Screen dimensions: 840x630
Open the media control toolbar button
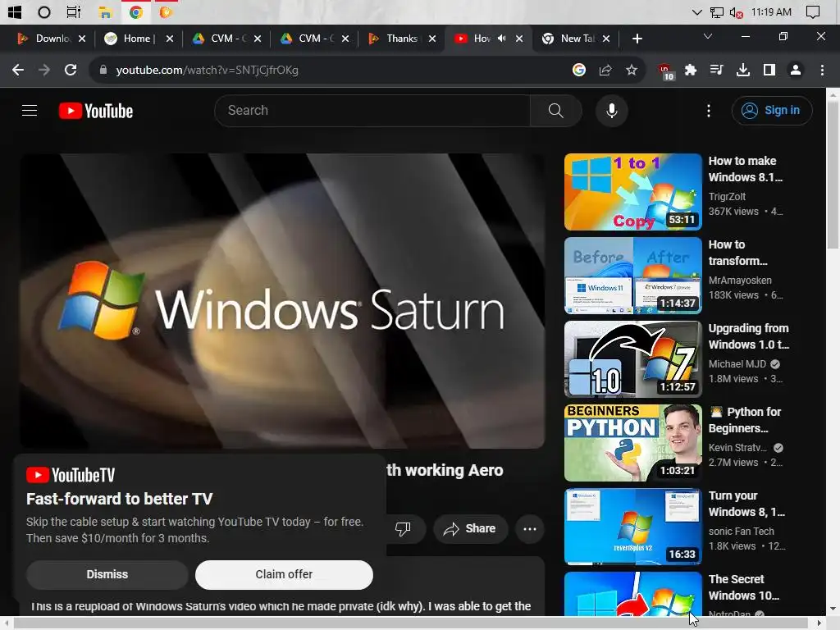(716, 70)
